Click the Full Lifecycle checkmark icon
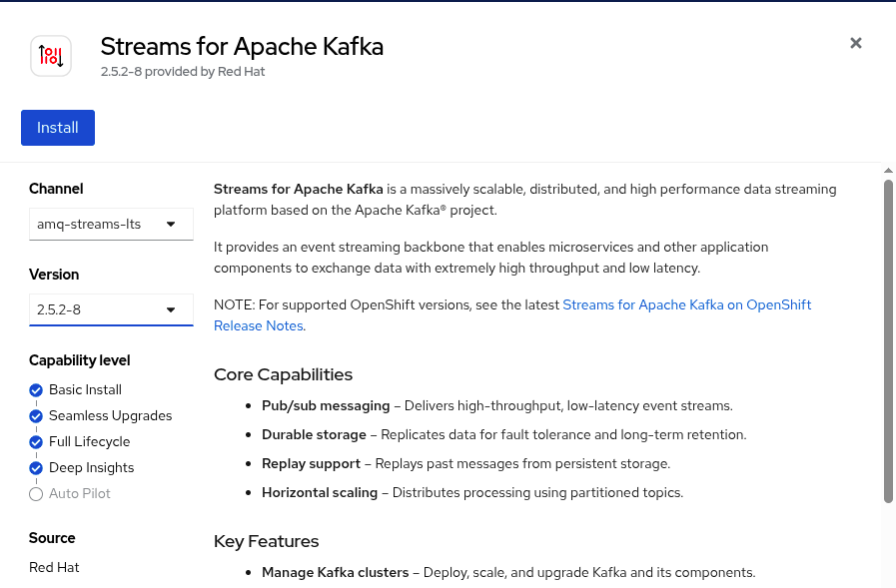This screenshot has width=896, height=588. 37,442
